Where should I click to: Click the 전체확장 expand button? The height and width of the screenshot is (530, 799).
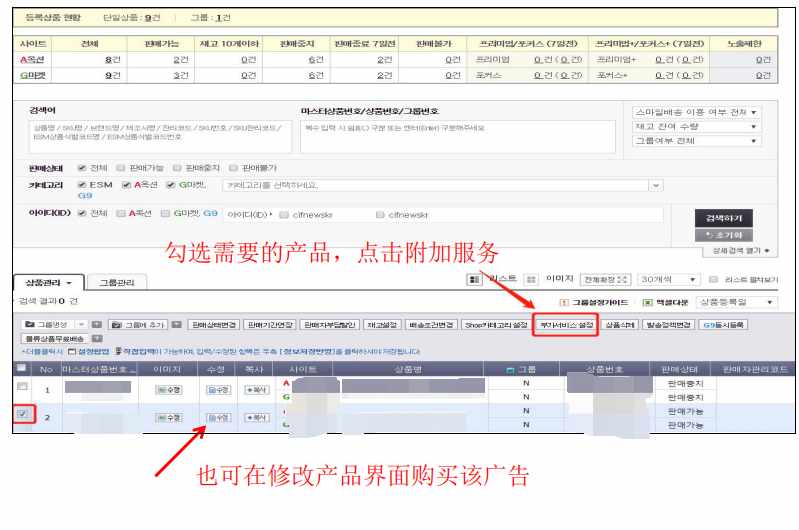click(605, 279)
